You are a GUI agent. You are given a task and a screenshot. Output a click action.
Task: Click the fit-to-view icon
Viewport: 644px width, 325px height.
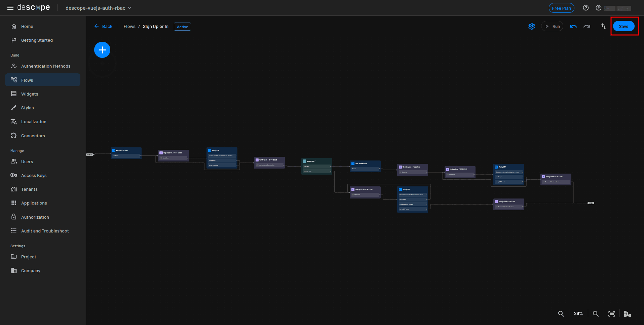click(x=612, y=314)
